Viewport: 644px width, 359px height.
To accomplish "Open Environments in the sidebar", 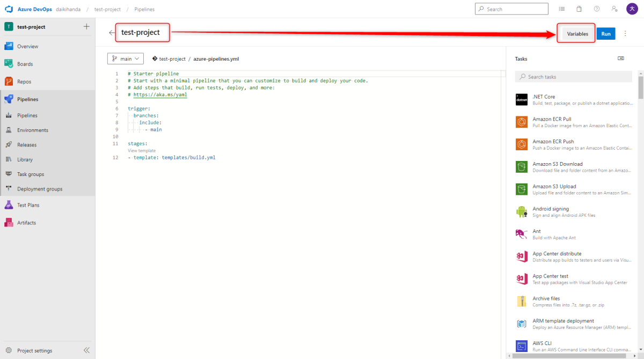I will tap(48, 130).
